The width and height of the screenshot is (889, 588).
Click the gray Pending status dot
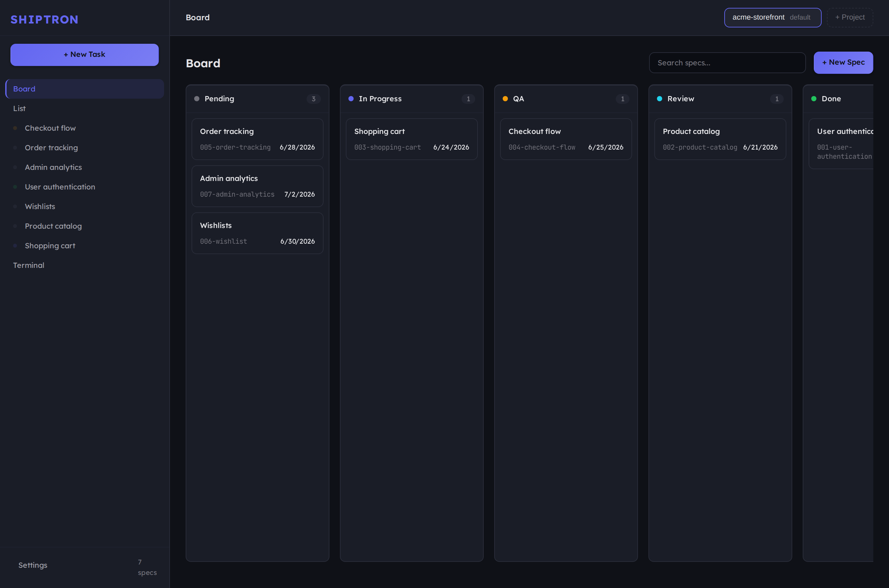(x=196, y=99)
